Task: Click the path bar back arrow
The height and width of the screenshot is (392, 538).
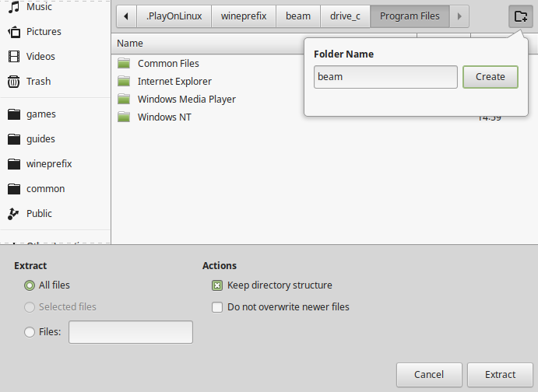Action: click(x=126, y=16)
